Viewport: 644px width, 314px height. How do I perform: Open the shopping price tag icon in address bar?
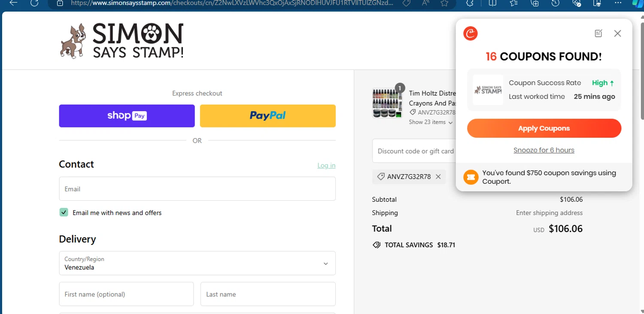[407, 3]
